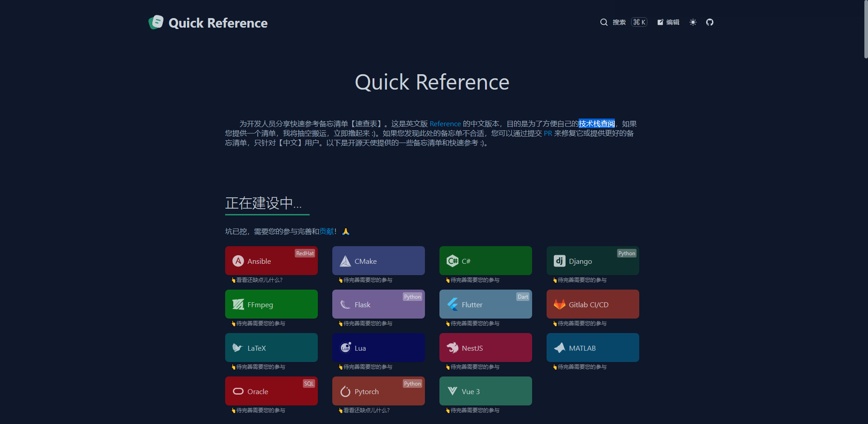Viewport: 868px width, 424px height.
Task: Open the Flask card
Action: (x=378, y=304)
